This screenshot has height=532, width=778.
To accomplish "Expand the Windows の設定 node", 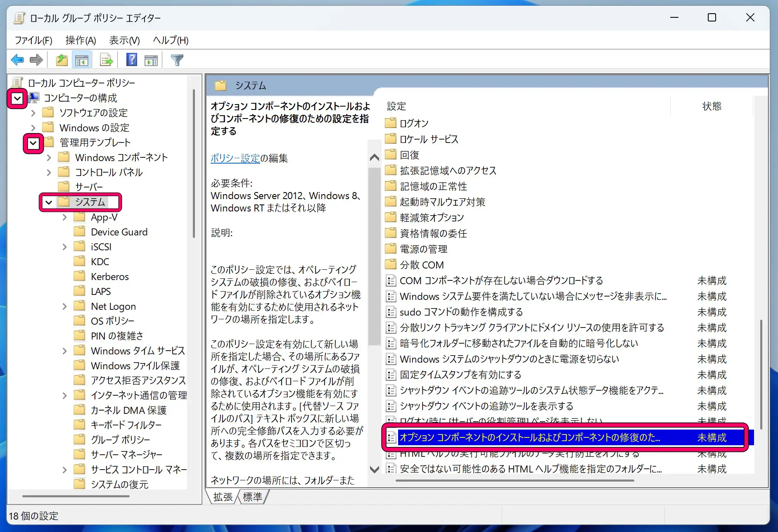I will pos(33,128).
